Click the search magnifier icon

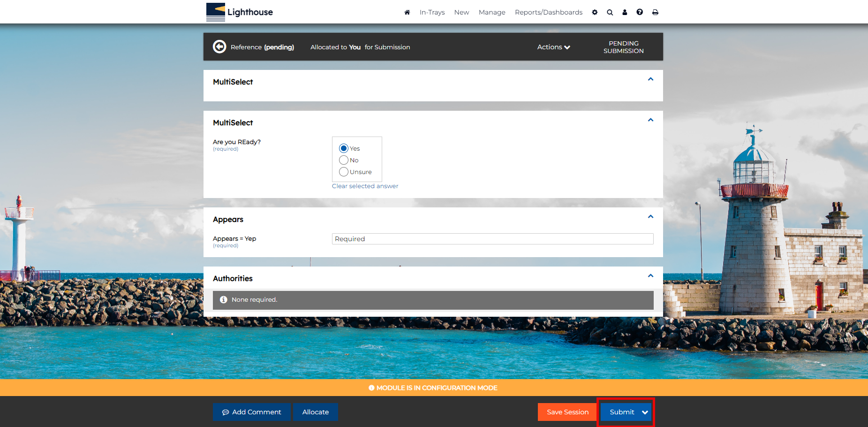tap(610, 12)
